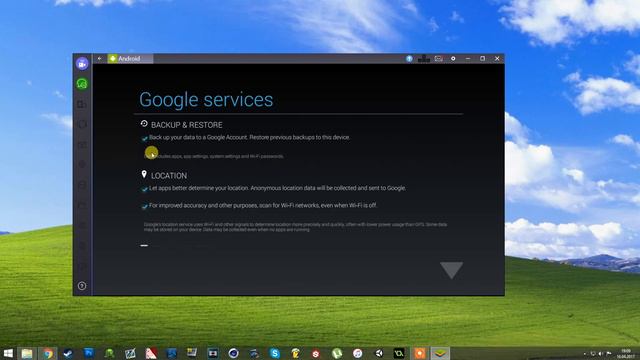This screenshot has width=640, height=360.
Task: Open iTunes from the taskbar
Action: point(358,353)
